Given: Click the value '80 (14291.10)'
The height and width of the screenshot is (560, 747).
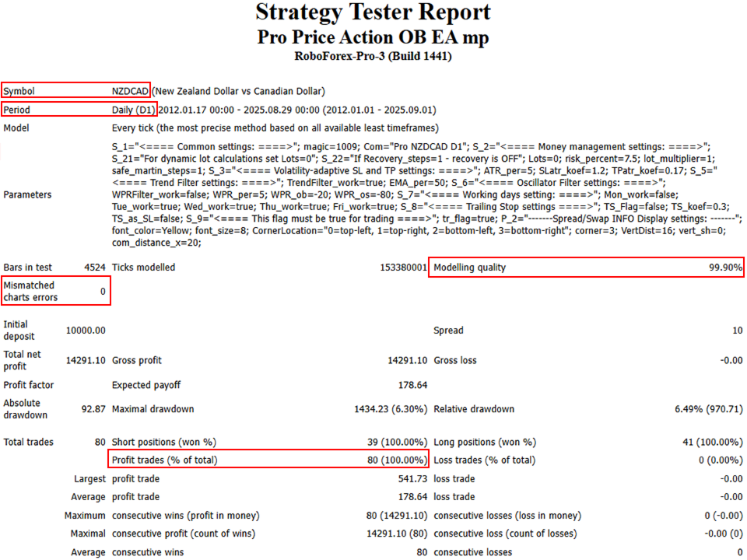Looking at the screenshot, I should click(397, 516).
